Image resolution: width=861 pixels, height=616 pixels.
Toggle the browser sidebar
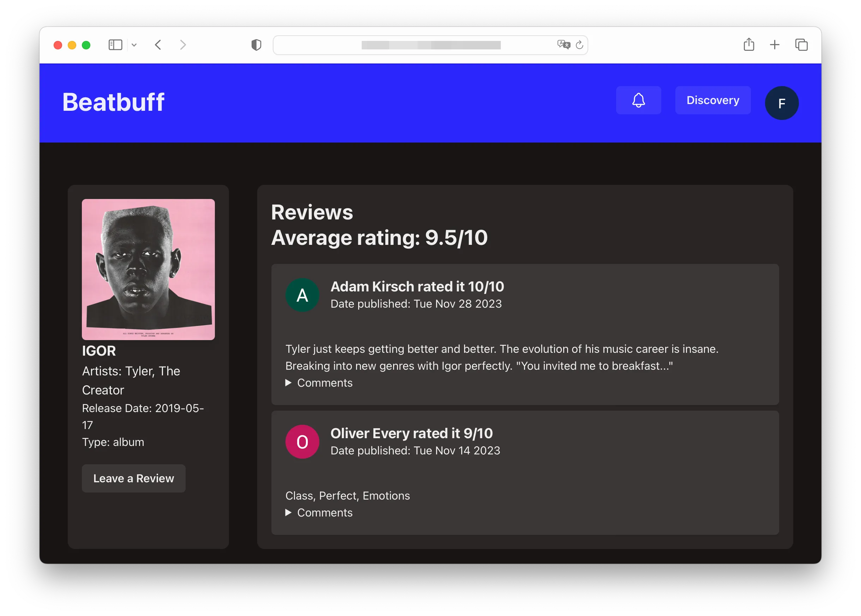[115, 45]
